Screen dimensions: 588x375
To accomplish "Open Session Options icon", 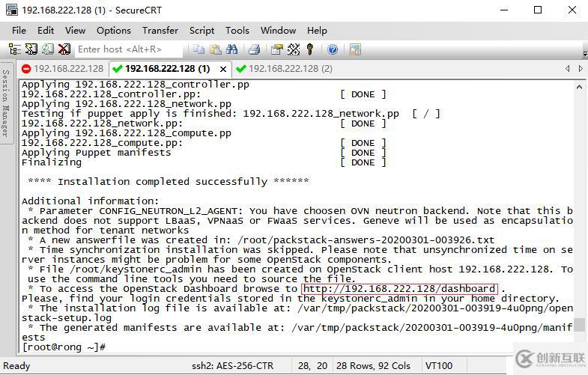I will tap(276, 49).
